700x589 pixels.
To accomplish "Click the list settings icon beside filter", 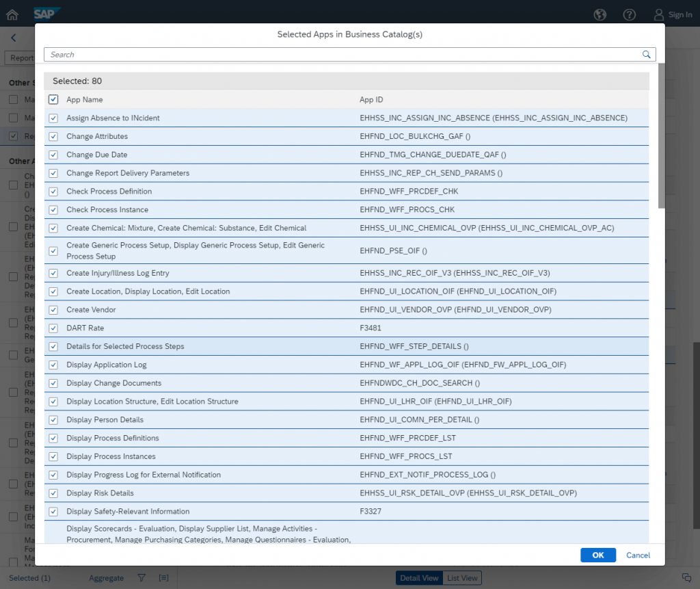I will 164,578.
